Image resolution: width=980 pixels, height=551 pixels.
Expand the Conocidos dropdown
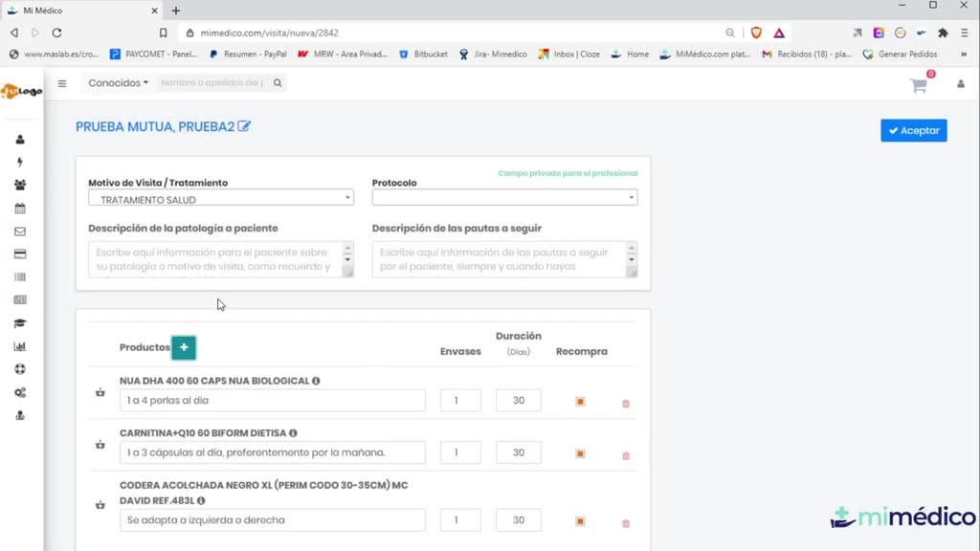(x=118, y=82)
